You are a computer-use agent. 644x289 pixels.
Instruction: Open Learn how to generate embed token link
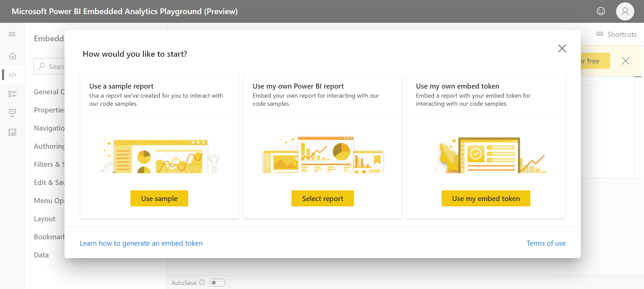141,243
